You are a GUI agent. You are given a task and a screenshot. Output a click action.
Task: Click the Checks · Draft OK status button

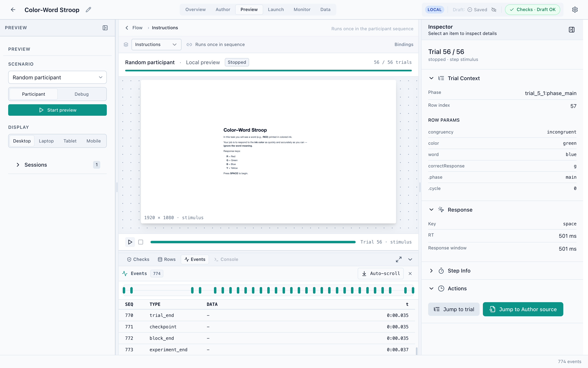coord(532,9)
